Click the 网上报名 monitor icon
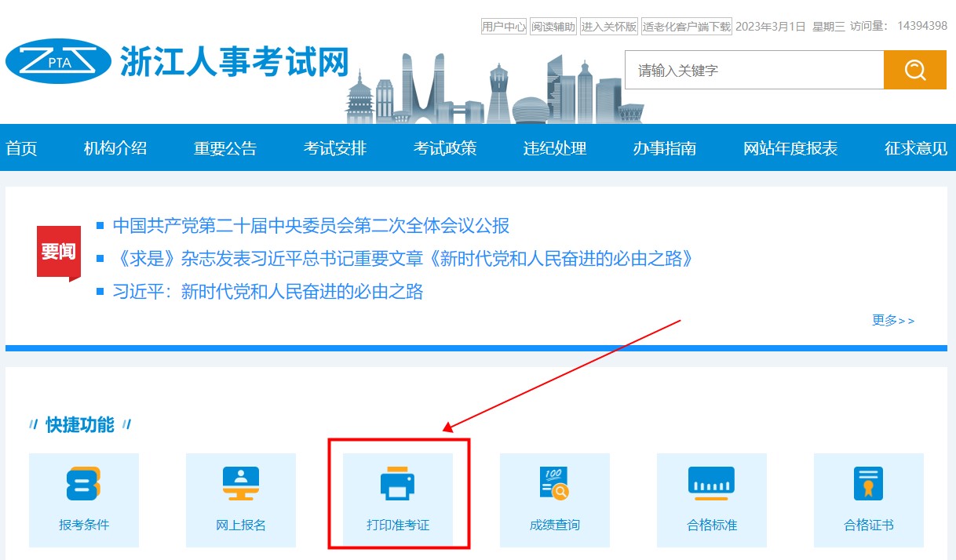This screenshot has height=560, width=956. (x=241, y=484)
